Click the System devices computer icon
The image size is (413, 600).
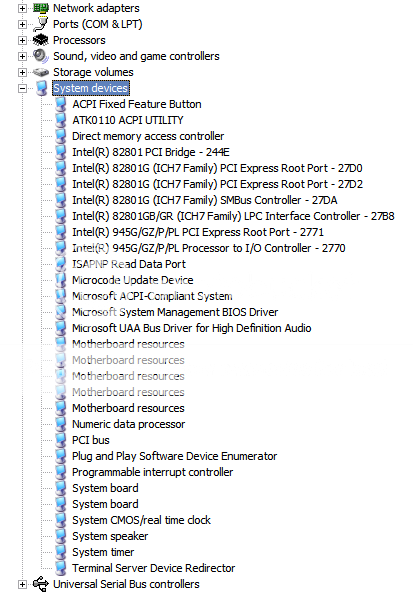coord(42,88)
